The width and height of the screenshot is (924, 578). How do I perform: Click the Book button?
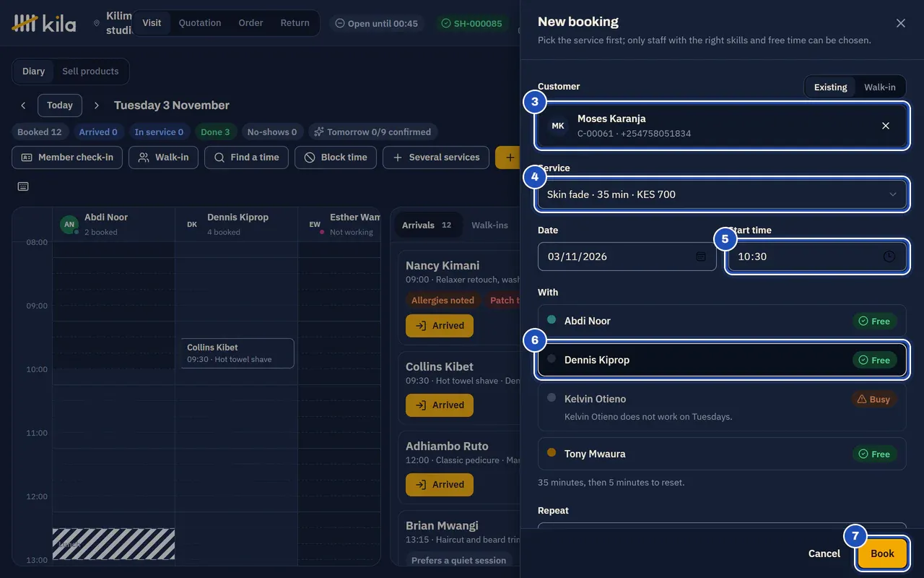[882, 553]
